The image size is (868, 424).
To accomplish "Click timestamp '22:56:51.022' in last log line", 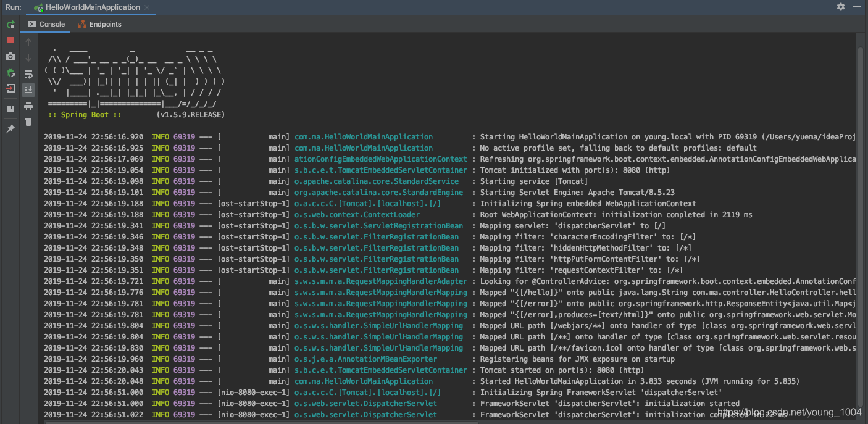I will click(x=117, y=415).
